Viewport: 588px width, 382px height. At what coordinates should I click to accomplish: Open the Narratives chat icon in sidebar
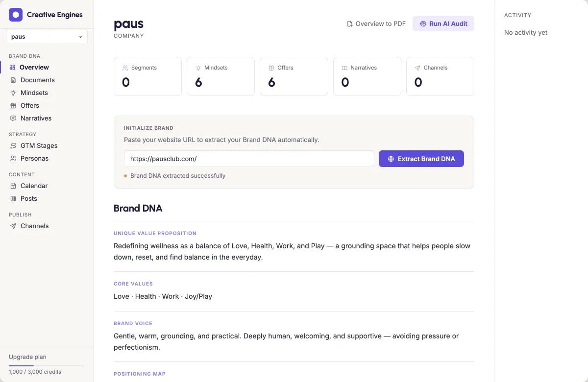pos(13,118)
